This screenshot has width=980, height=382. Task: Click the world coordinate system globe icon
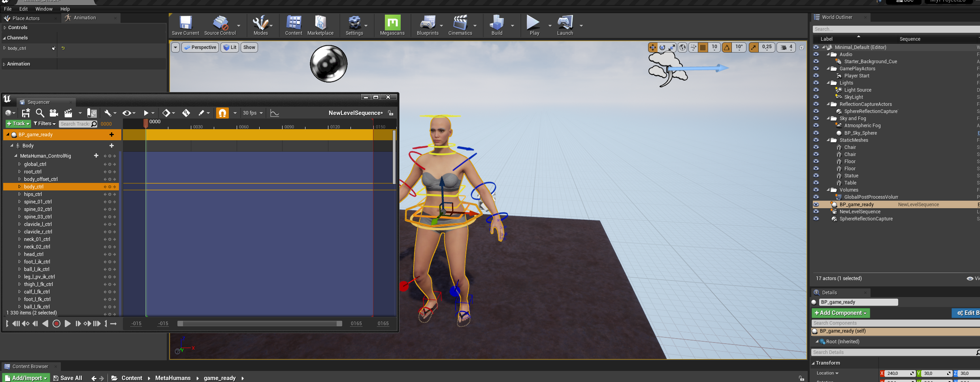[x=682, y=47]
